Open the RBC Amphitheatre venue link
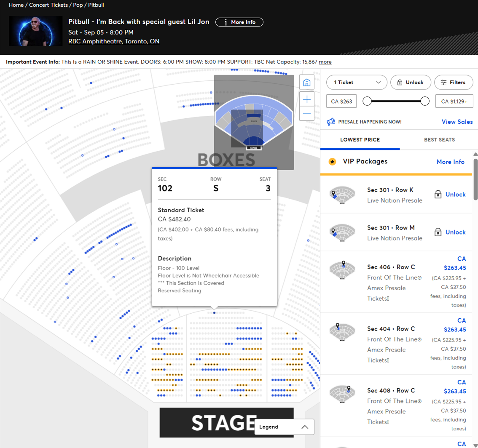This screenshot has height=448, width=478. click(114, 41)
